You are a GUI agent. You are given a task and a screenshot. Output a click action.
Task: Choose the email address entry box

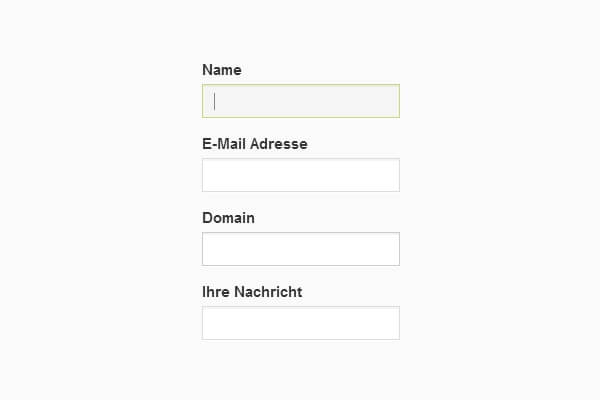(x=300, y=175)
